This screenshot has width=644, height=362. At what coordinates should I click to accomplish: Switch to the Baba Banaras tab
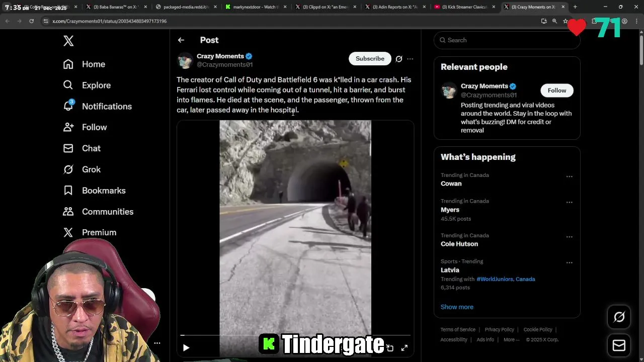click(x=116, y=7)
